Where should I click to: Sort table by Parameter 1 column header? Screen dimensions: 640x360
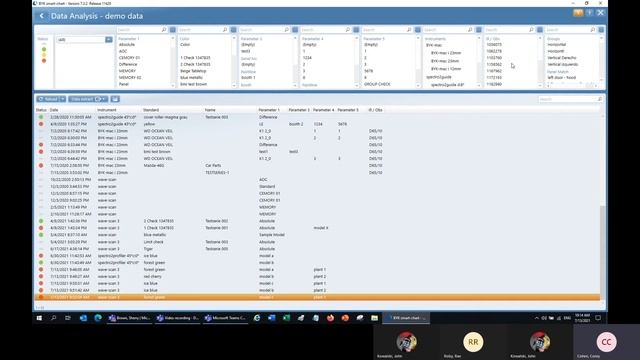pyautogui.click(x=269, y=110)
